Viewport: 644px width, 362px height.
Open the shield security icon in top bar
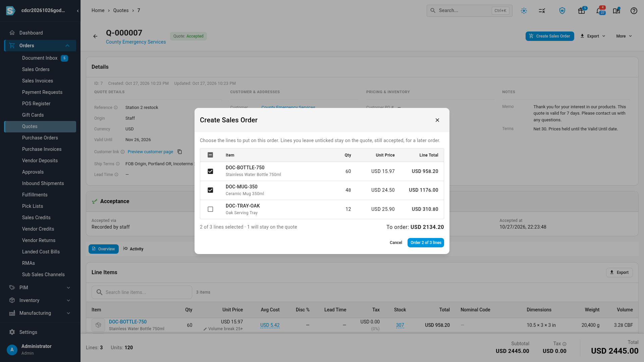(562, 11)
